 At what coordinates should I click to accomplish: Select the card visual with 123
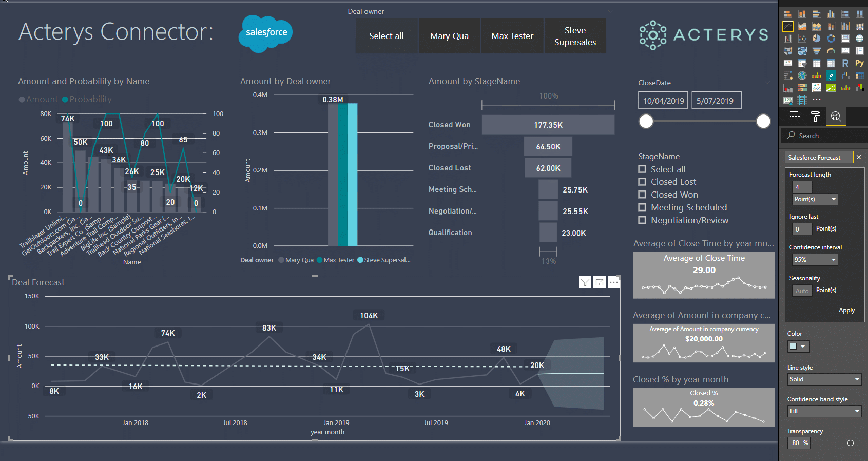[x=845, y=51]
